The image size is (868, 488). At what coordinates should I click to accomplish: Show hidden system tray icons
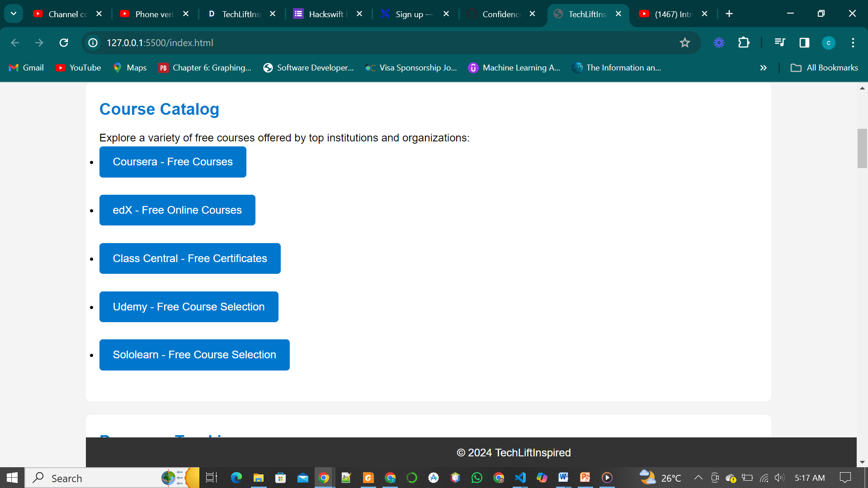click(x=698, y=478)
